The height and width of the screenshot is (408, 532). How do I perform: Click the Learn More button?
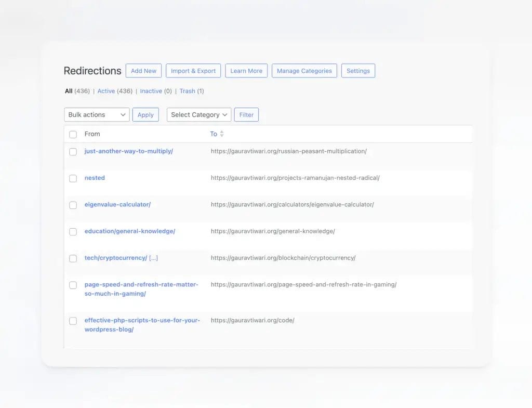(246, 71)
